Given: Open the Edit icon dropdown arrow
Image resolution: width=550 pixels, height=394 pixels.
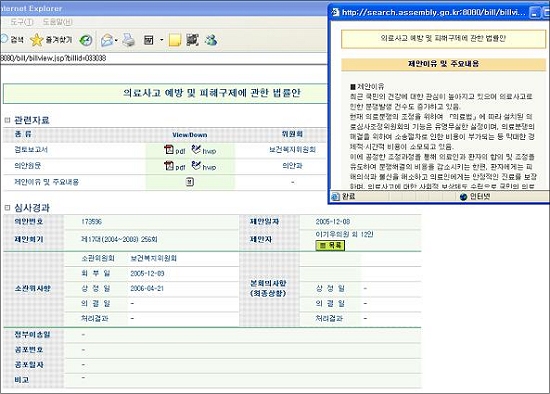Looking at the screenshot, I should click(162, 40).
